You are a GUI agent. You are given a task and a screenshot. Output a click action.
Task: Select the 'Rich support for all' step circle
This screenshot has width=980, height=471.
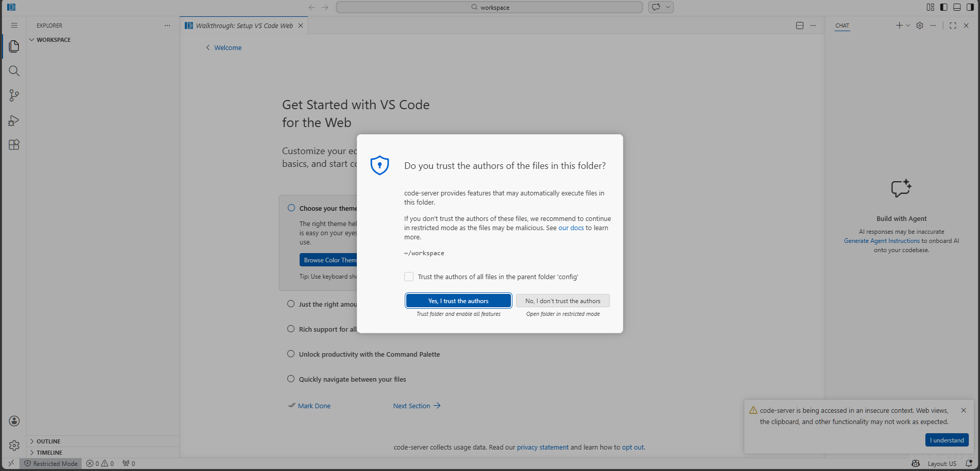(291, 329)
